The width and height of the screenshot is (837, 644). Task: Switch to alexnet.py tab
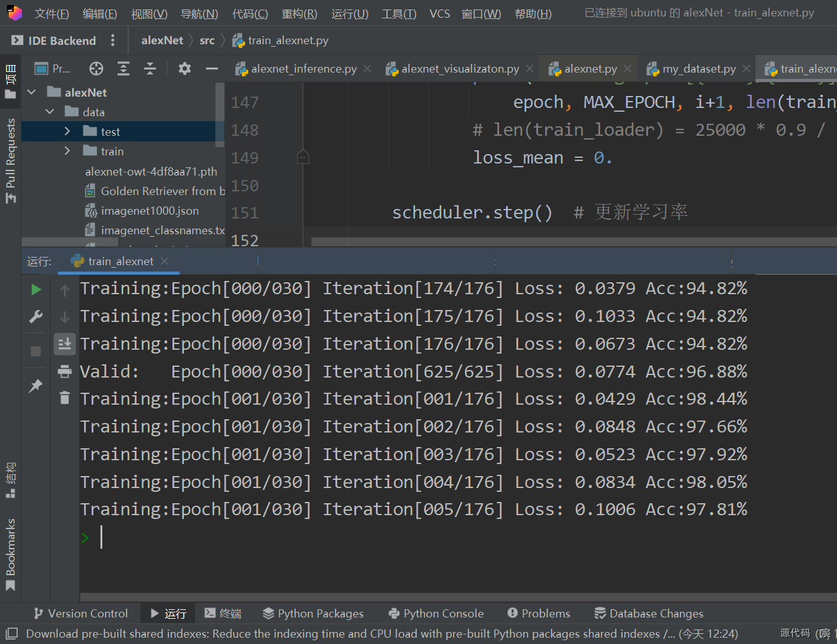[582, 68]
